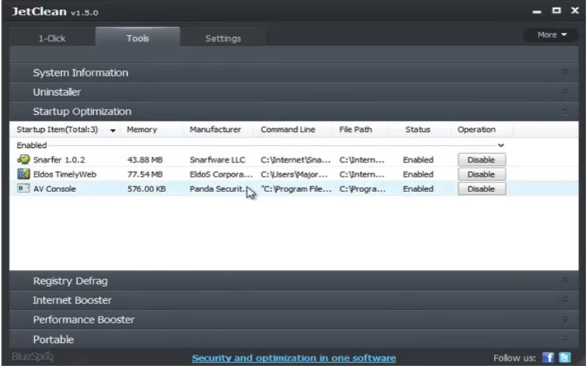Image resolution: width=588 pixels, height=368 pixels.
Task: Click the Operation column header
Action: pos(476,130)
